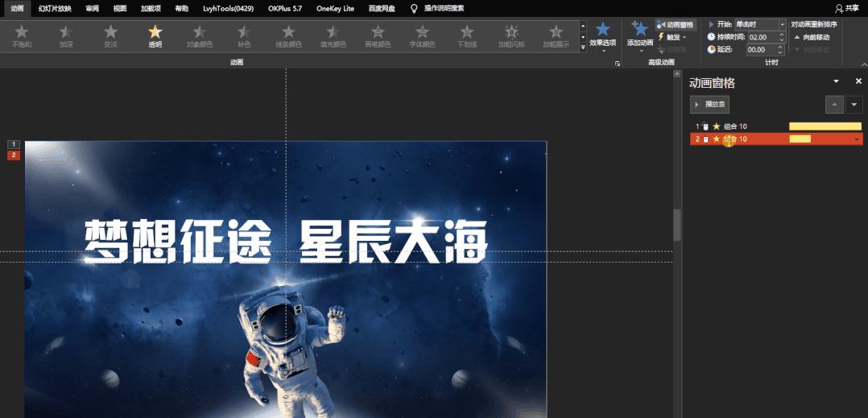Select animation item 2 组合 10
Screen dimensions: 868x418
click(x=776, y=139)
